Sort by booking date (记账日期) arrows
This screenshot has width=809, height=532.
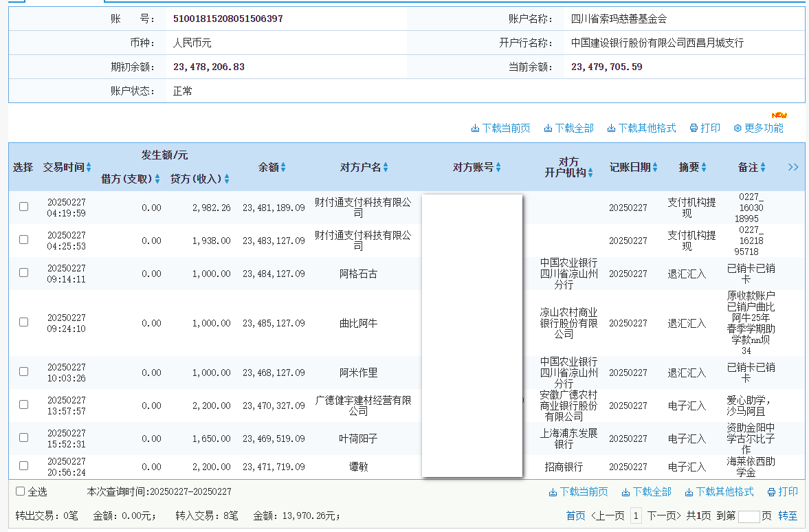[655, 167]
